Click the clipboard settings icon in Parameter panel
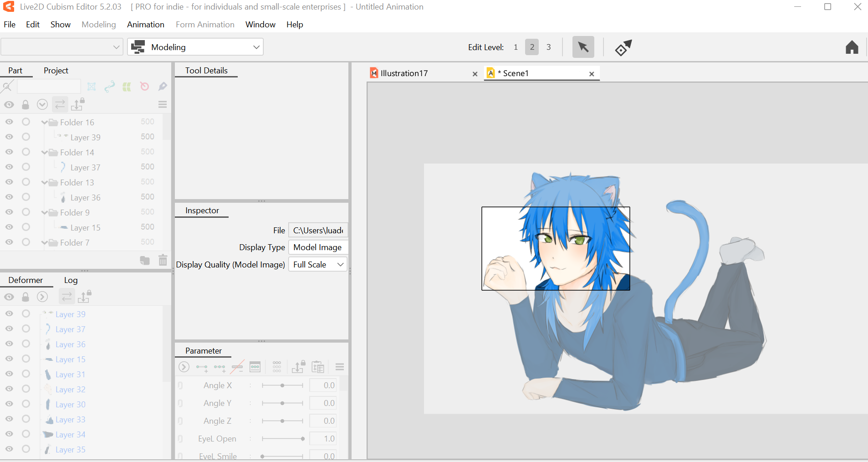The height and width of the screenshot is (462, 868). pos(318,367)
